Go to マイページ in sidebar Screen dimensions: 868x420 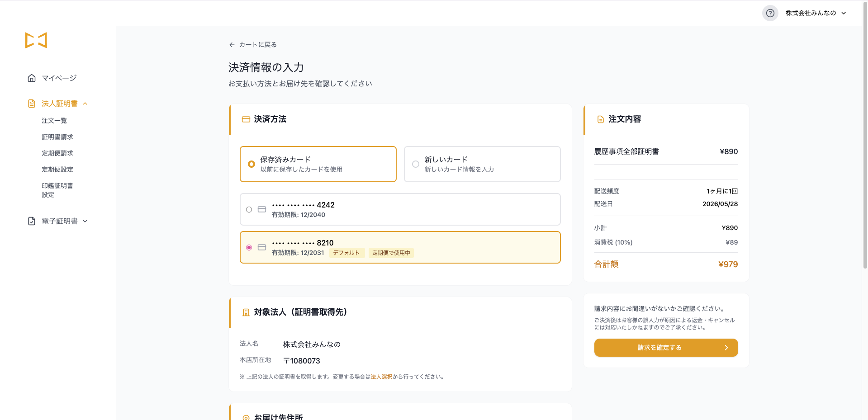tap(59, 78)
